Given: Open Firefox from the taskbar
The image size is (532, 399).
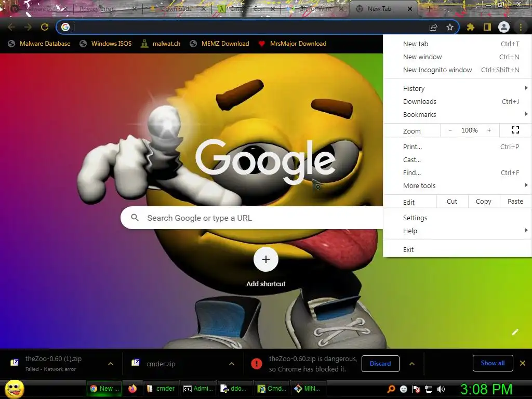Looking at the screenshot, I should (x=132, y=389).
